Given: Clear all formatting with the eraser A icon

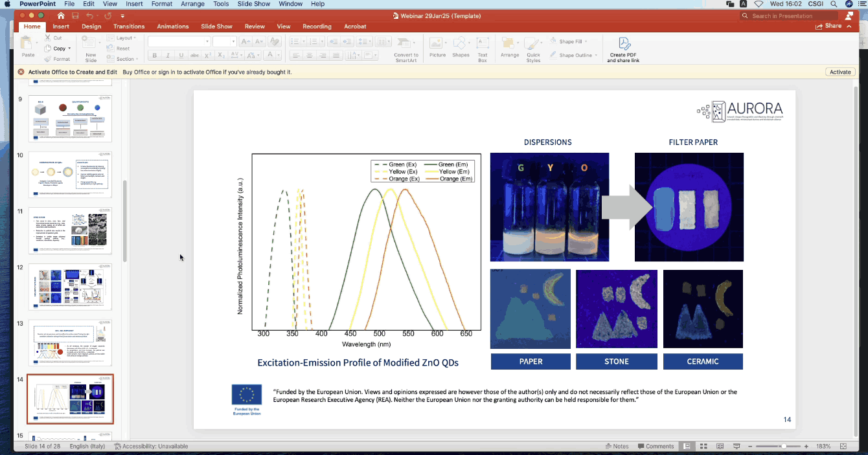Looking at the screenshot, I should (275, 41).
